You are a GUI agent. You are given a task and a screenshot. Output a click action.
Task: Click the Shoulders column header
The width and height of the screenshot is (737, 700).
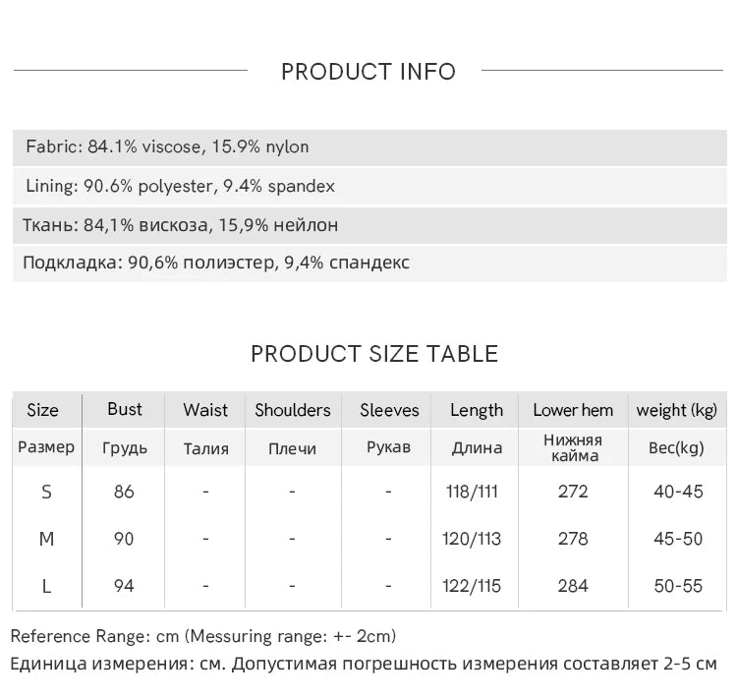[293, 411]
